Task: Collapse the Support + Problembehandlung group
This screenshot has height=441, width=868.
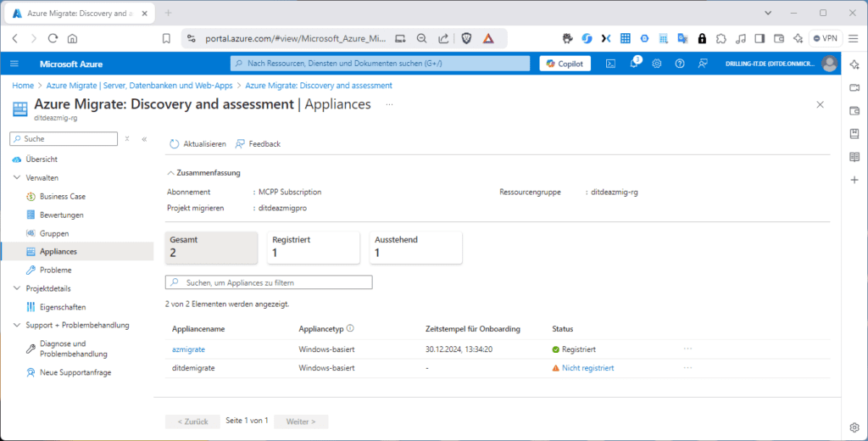Action: click(17, 325)
